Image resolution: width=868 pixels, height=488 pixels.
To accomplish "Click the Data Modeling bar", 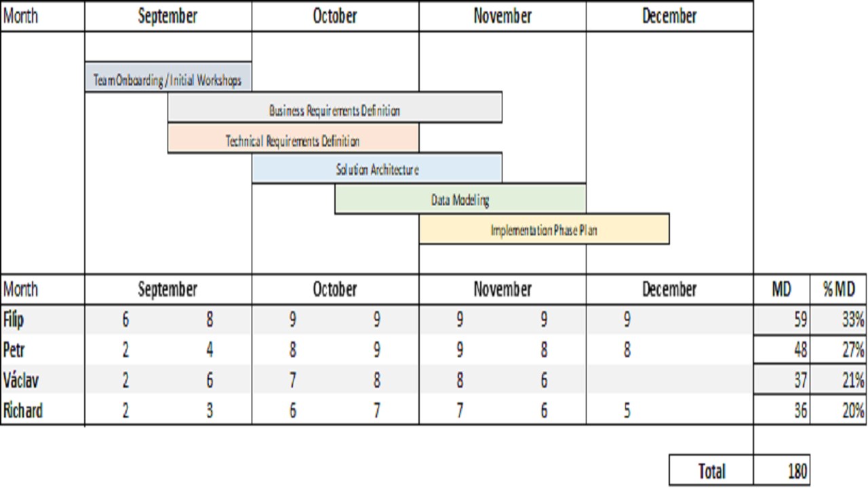I will click(x=460, y=199).
